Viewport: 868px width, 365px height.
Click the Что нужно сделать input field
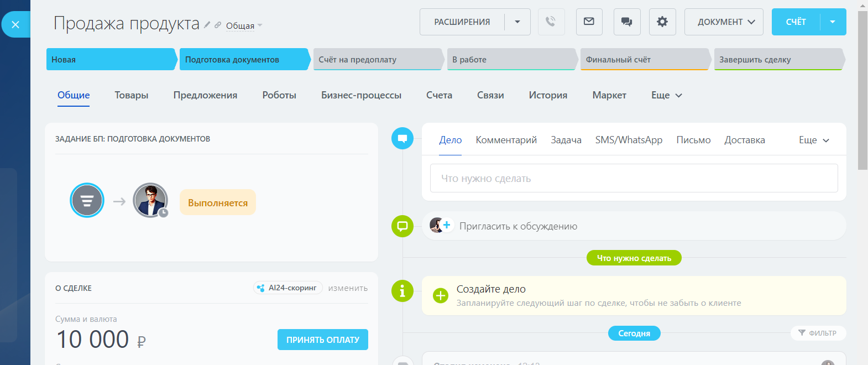point(633,178)
